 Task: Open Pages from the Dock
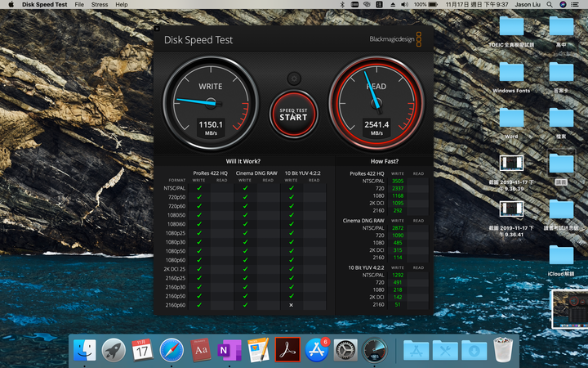258,350
